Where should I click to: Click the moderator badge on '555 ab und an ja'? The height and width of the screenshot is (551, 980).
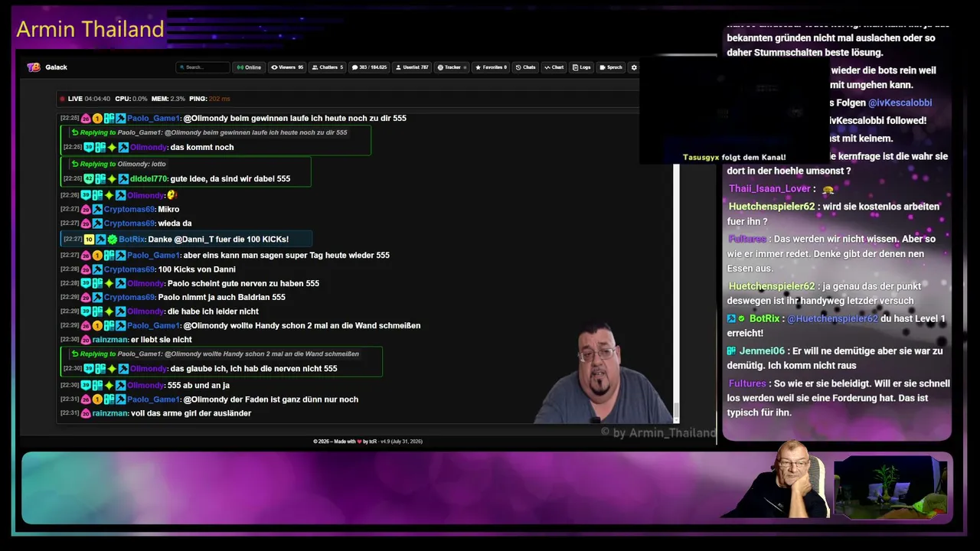tap(121, 385)
